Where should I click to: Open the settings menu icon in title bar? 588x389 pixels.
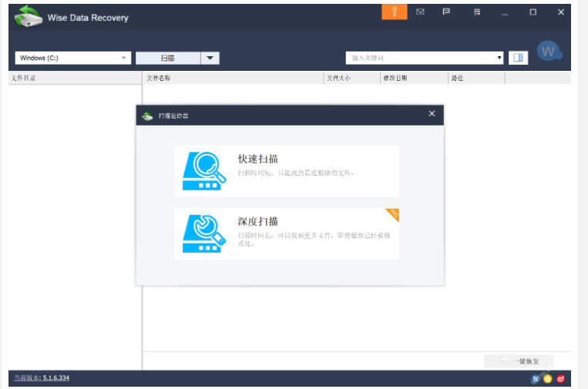point(477,12)
